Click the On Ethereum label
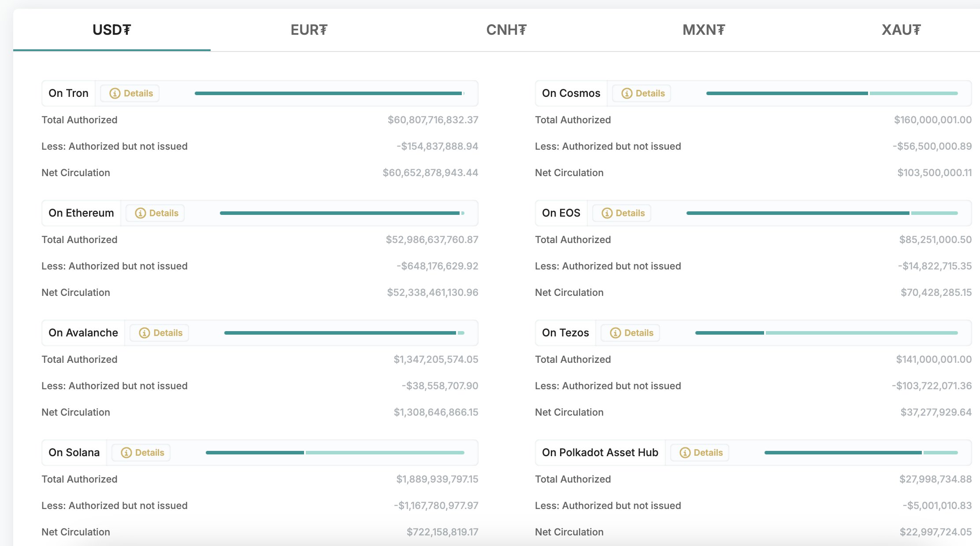 (81, 213)
